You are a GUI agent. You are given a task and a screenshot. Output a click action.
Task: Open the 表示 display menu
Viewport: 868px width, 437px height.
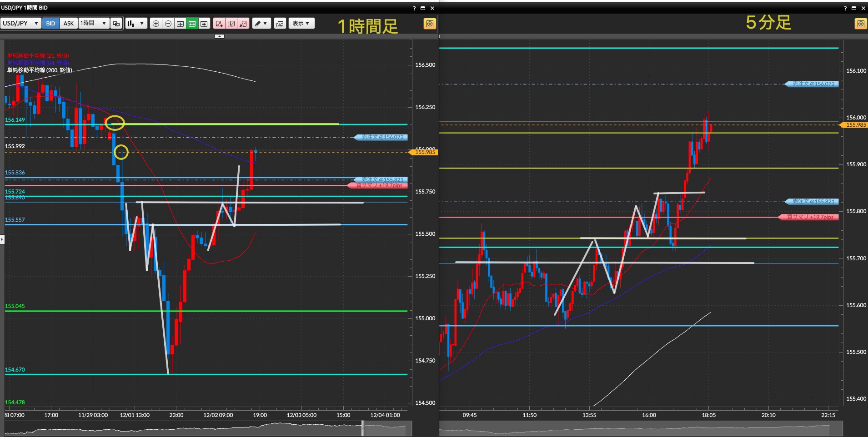click(301, 24)
